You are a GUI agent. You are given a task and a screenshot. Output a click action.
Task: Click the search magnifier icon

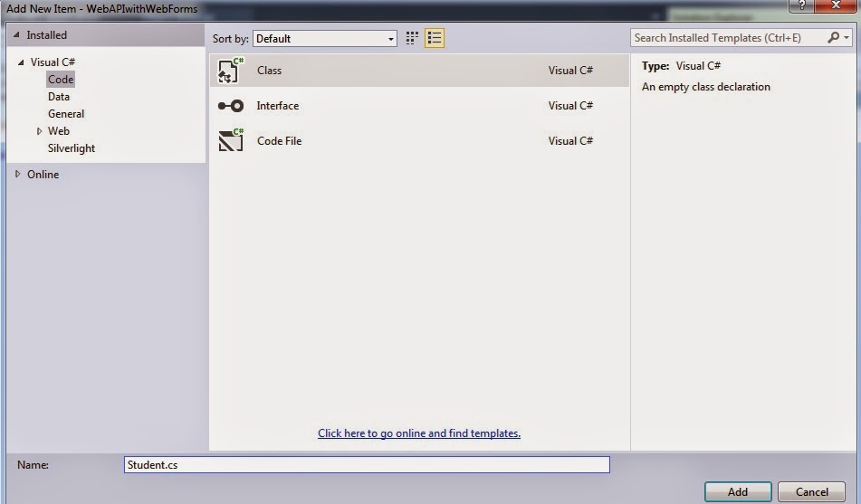(834, 38)
